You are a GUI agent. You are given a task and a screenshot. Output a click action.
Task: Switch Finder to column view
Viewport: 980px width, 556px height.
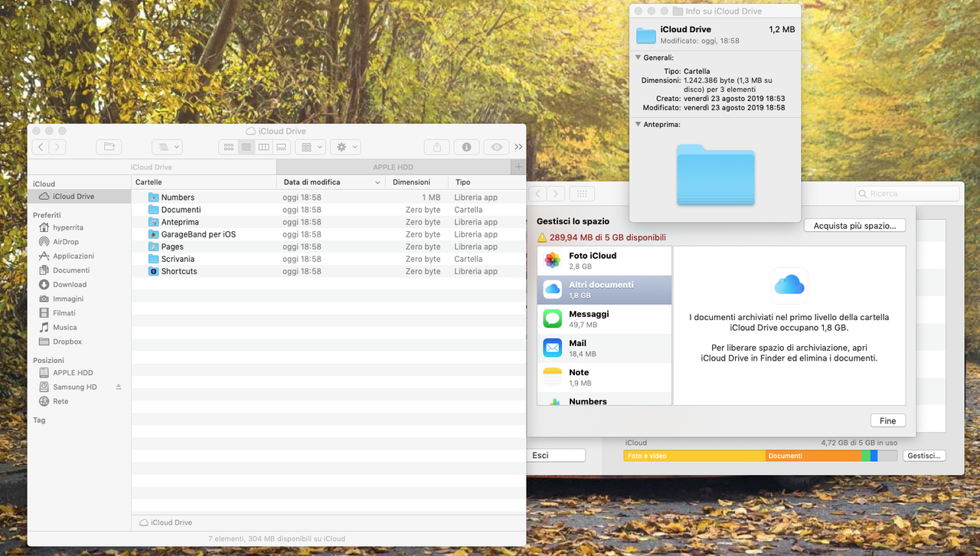pyautogui.click(x=263, y=147)
